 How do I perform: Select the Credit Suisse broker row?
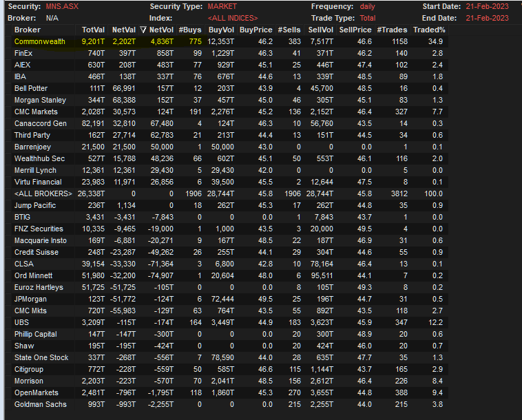tap(230, 252)
